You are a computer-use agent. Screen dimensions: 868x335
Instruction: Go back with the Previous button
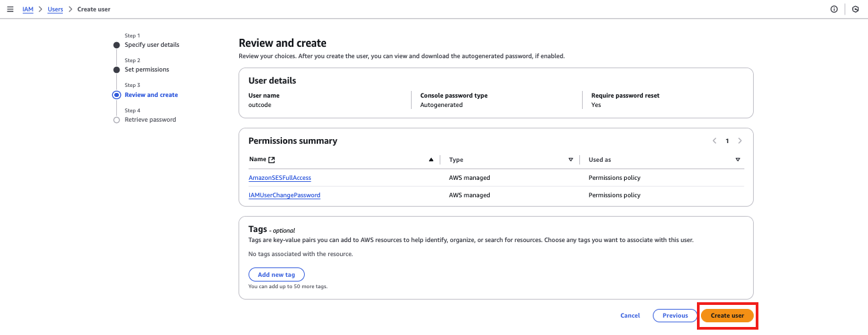[675, 316]
